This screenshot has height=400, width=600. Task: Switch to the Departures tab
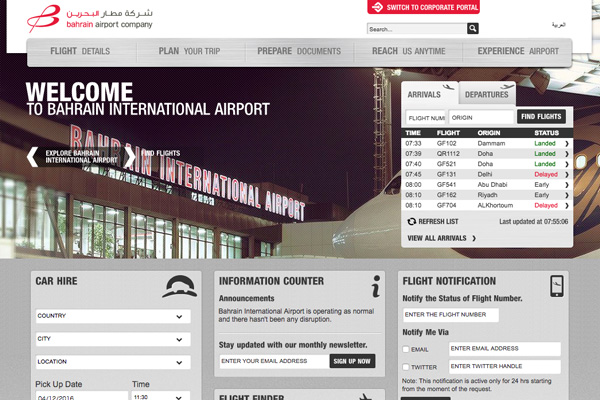coord(487,94)
